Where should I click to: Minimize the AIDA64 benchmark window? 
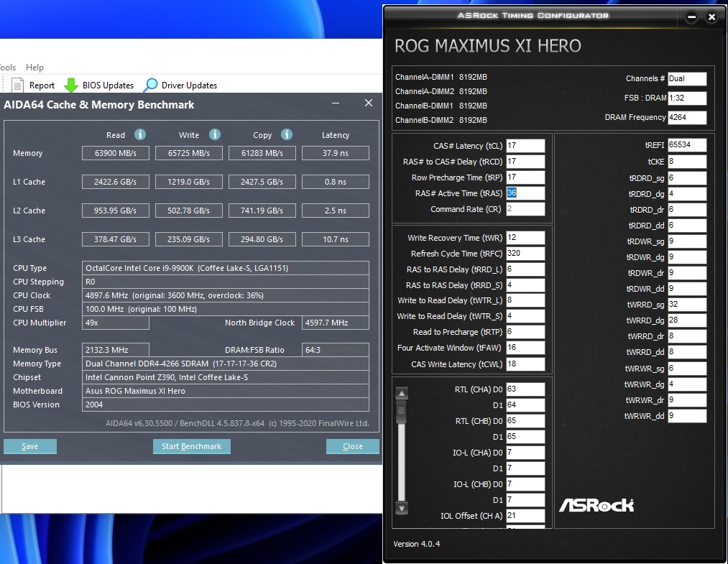(336, 103)
